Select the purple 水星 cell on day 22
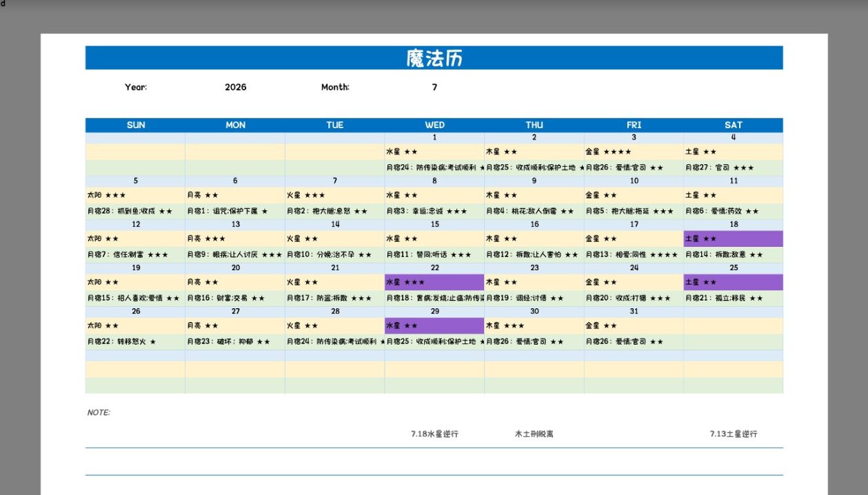The image size is (868, 495). pyautogui.click(x=434, y=282)
